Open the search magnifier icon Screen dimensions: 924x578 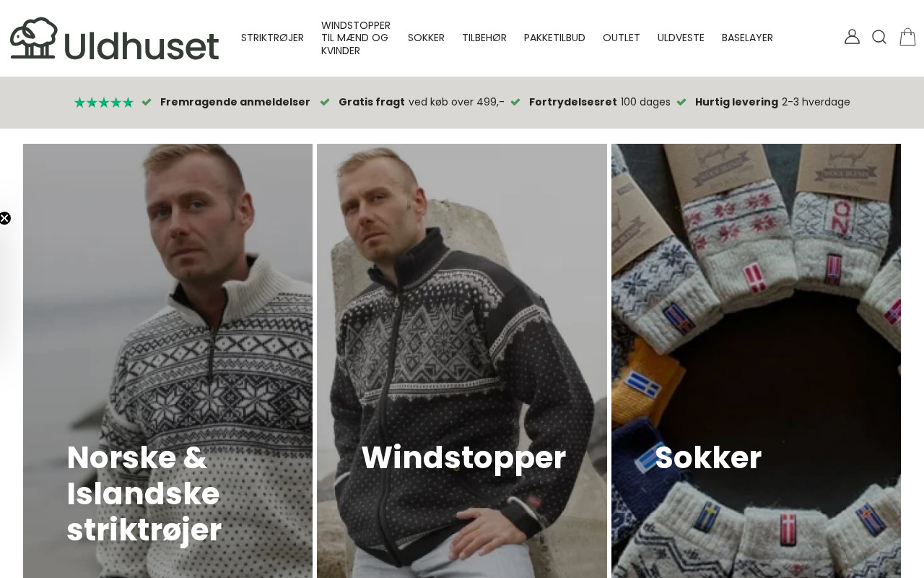(x=879, y=37)
